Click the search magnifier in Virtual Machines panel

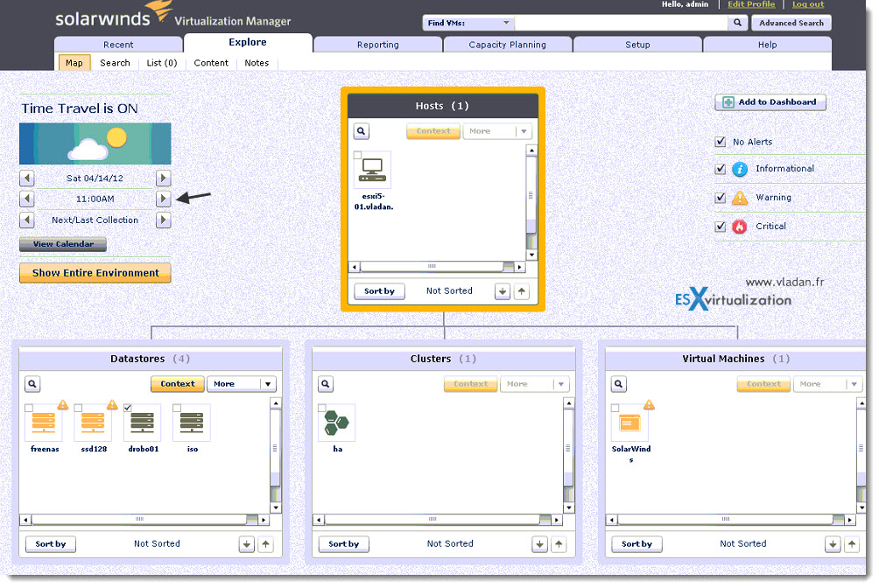point(619,384)
